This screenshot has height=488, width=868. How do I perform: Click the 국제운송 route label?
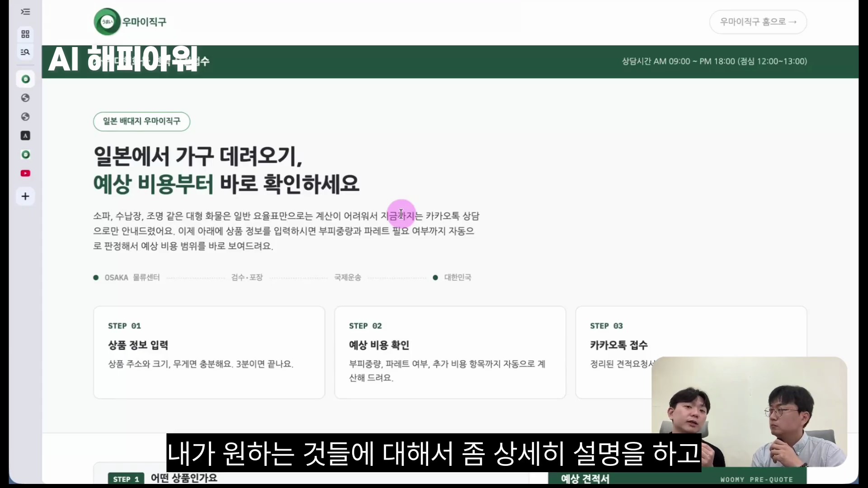[x=348, y=277]
